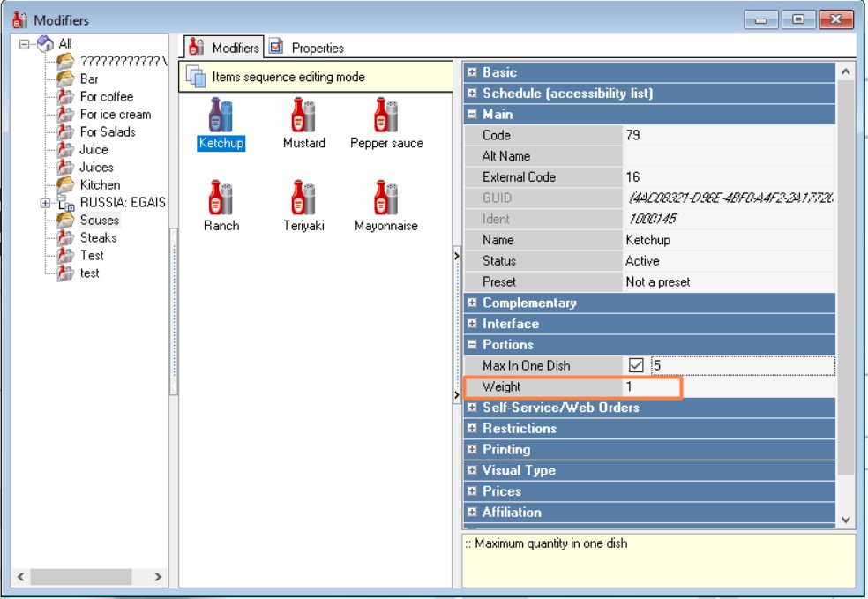Image resolution: width=868 pixels, height=599 pixels.
Task: Collapse the All tree root node
Action: (25, 44)
